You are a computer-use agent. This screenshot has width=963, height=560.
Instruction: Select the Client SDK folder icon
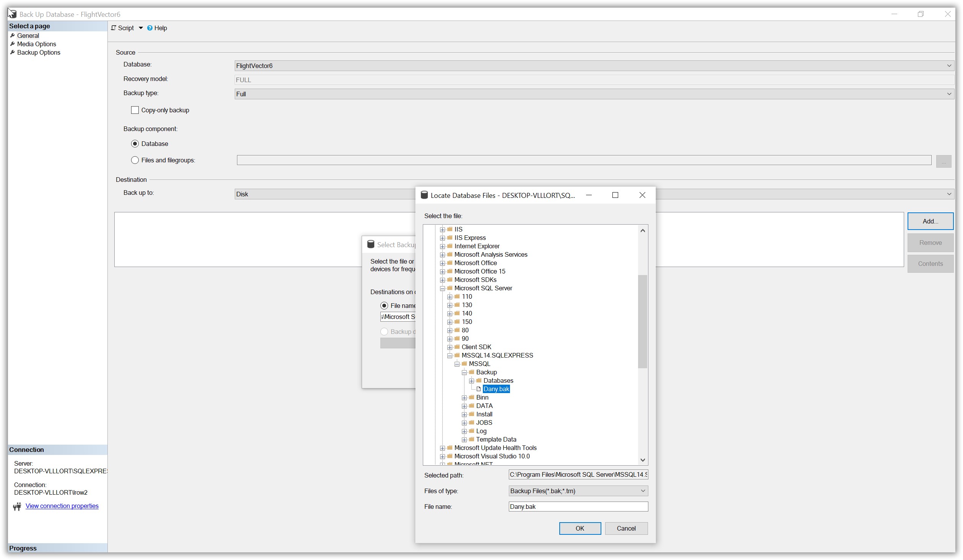pos(457,347)
